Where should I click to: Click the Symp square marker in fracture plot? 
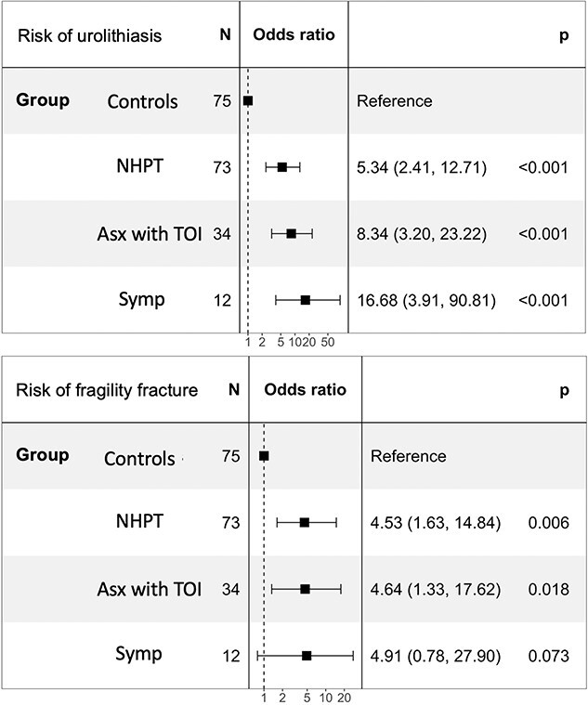click(307, 656)
